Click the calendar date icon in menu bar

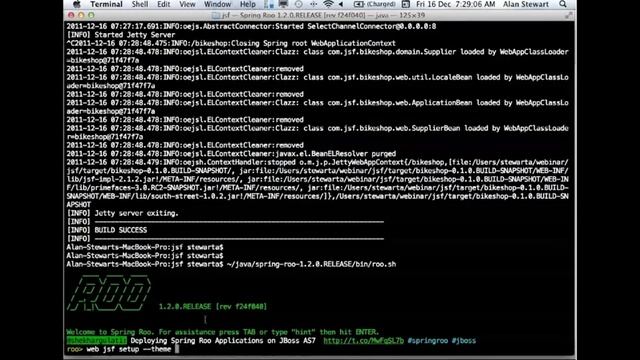click(x=406, y=4)
